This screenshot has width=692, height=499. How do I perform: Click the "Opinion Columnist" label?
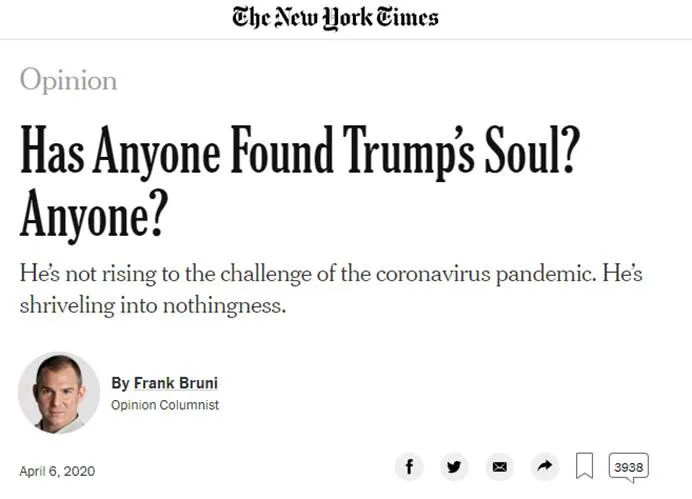(165, 405)
